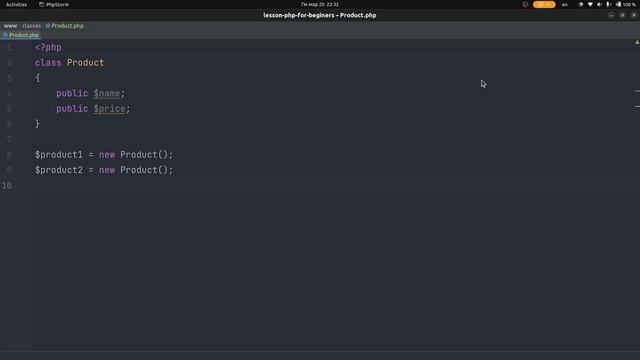Click the '$name' property
The width and height of the screenshot is (640, 360).
click(107, 93)
